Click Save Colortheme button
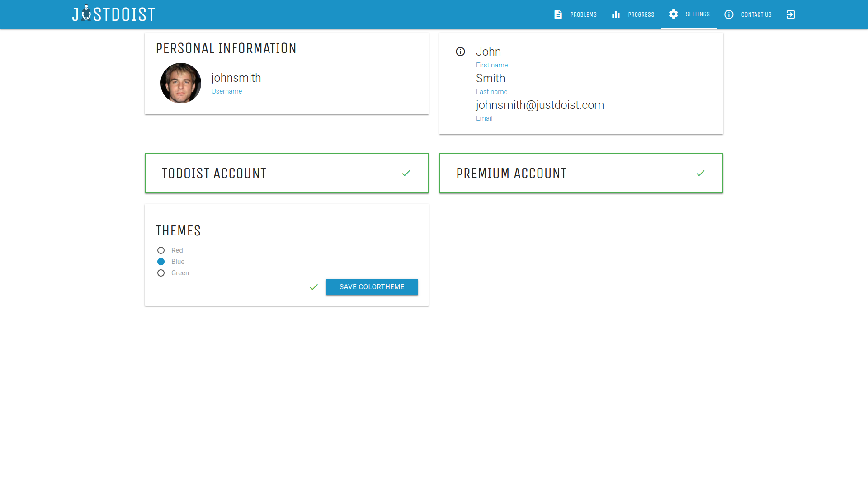Image resolution: width=868 pixels, height=488 pixels. (372, 286)
